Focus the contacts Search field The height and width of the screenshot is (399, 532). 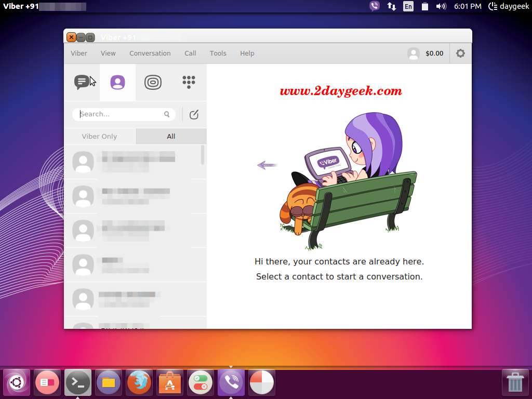pyautogui.click(x=124, y=114)
